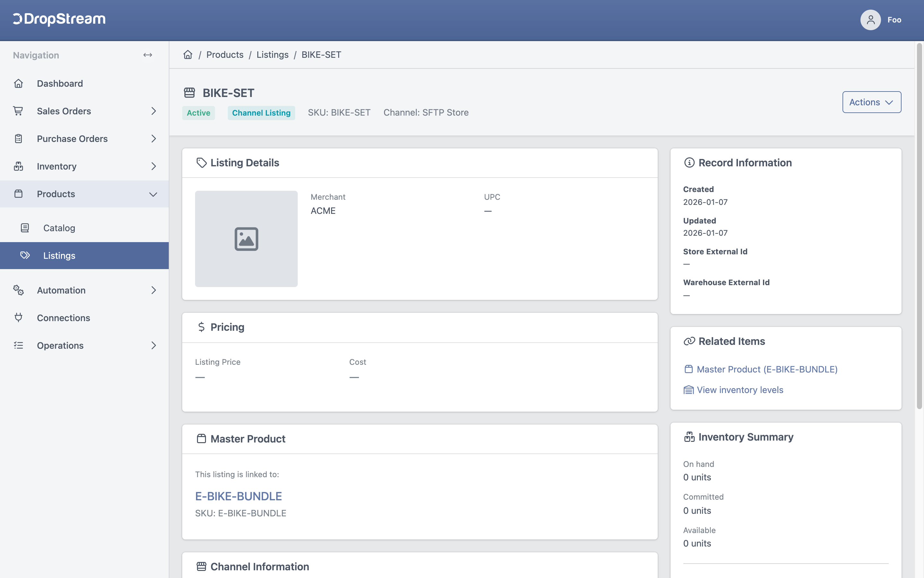Click the Automation gears icon
Viewport: 924px width, 578px height.
tap(18, 290)
